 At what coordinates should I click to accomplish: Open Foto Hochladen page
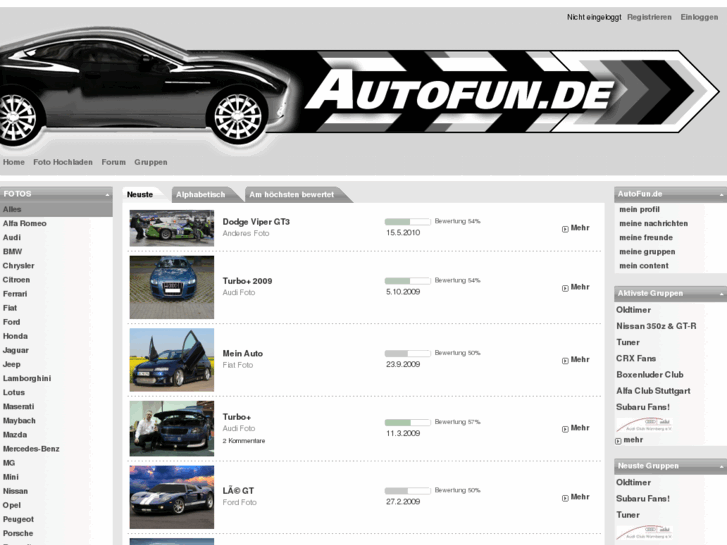pyautogui.click(x=63, y=162)
